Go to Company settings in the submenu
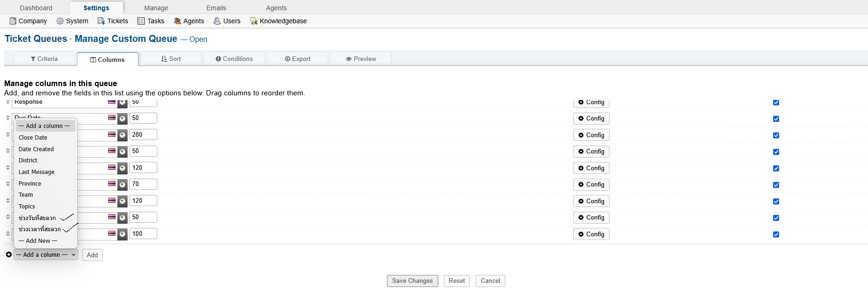Screen dimensions: 868x294 click(28, 21)
